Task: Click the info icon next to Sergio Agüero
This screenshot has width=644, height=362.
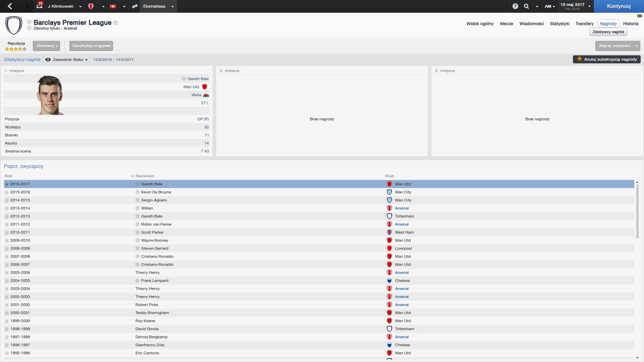Action: tap(138, 200)
